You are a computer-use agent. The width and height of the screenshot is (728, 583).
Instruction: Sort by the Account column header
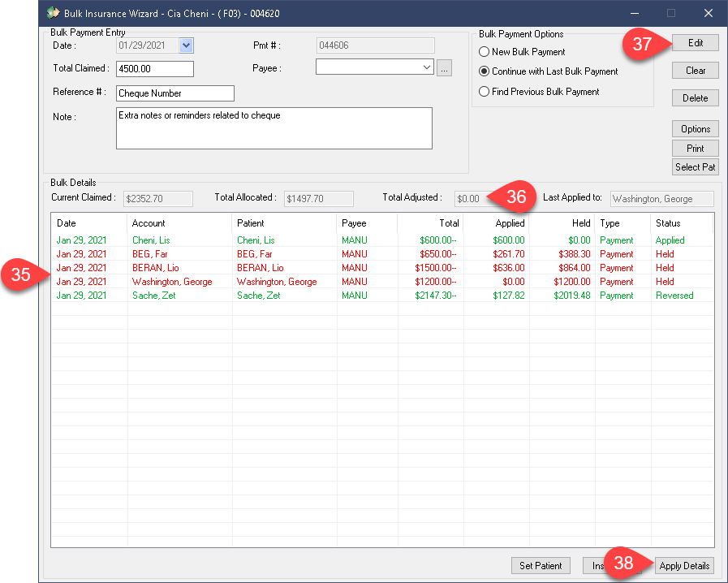[x=179, y=223]
